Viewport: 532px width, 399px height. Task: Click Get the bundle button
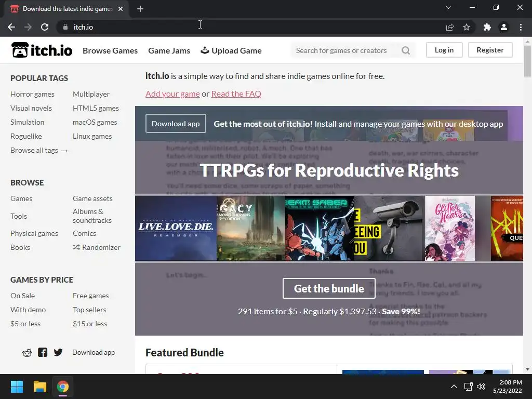(x=329, y=288)
